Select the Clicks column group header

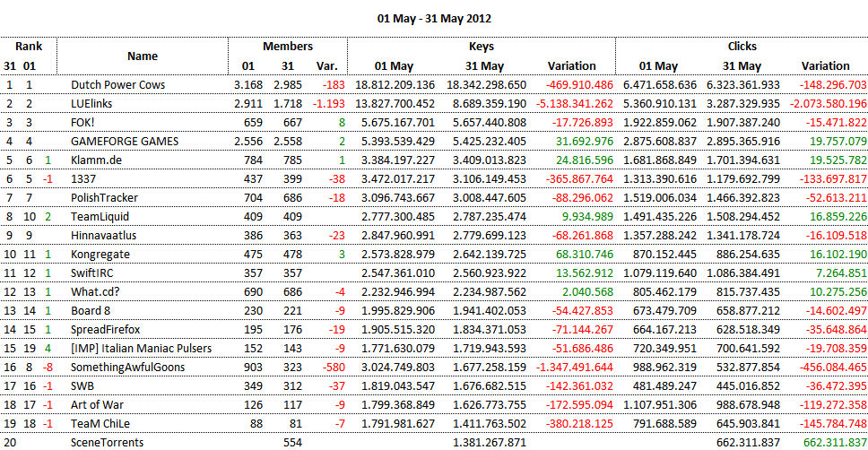click(x=742, y=46)
